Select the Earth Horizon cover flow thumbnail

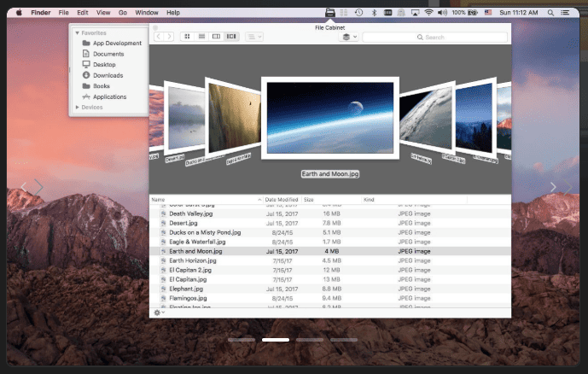tap(427, 118)
